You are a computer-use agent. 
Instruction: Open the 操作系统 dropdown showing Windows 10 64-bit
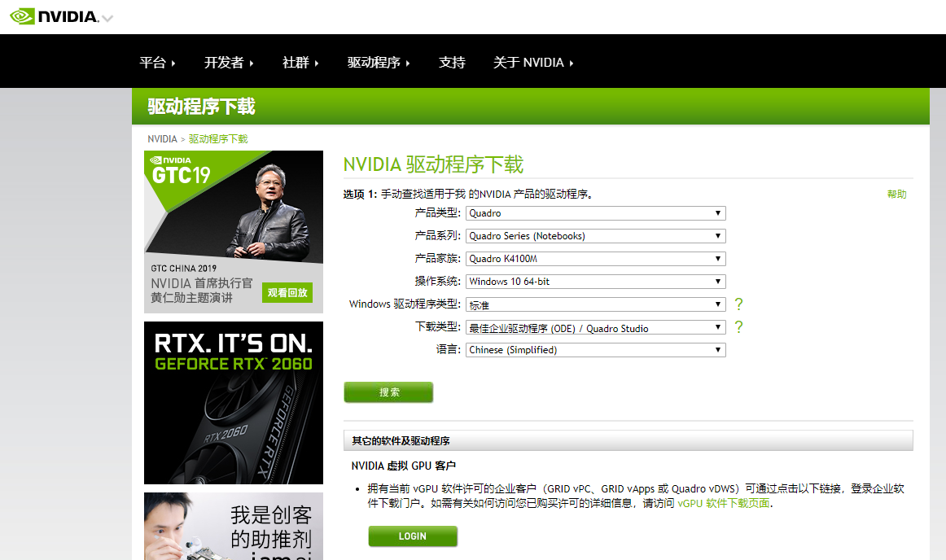595,282
